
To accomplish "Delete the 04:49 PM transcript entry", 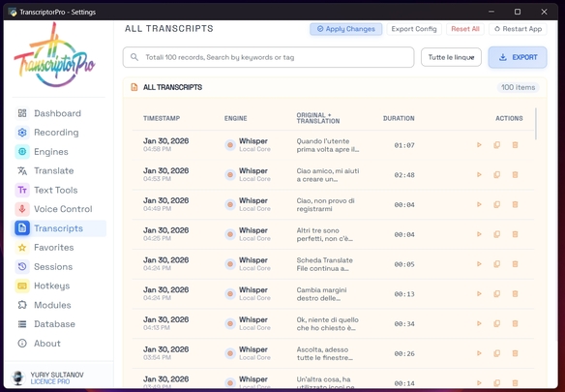I will tap(515, 204).
